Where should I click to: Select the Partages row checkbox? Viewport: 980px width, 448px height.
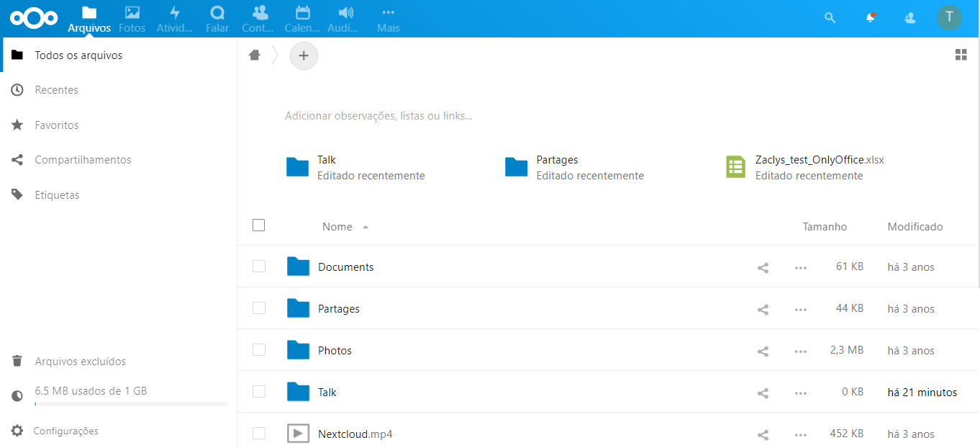pyautogui.click(x=259, y=308)
